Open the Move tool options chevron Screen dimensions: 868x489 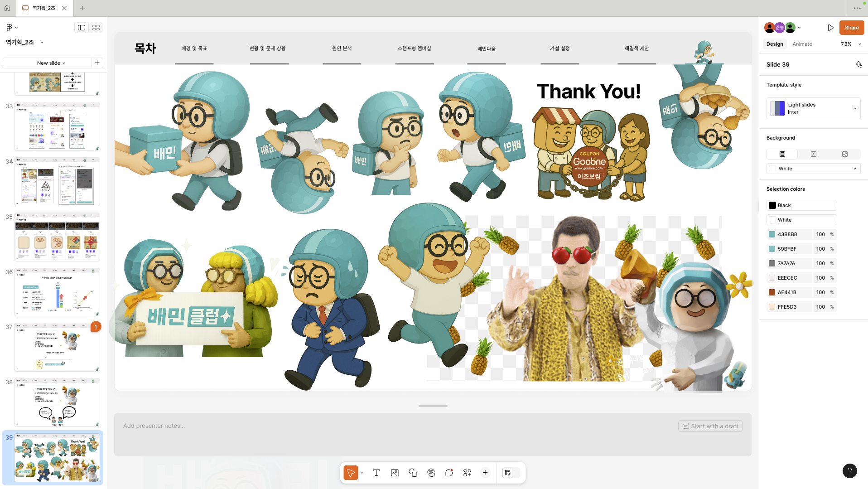(x=362, y=473)
